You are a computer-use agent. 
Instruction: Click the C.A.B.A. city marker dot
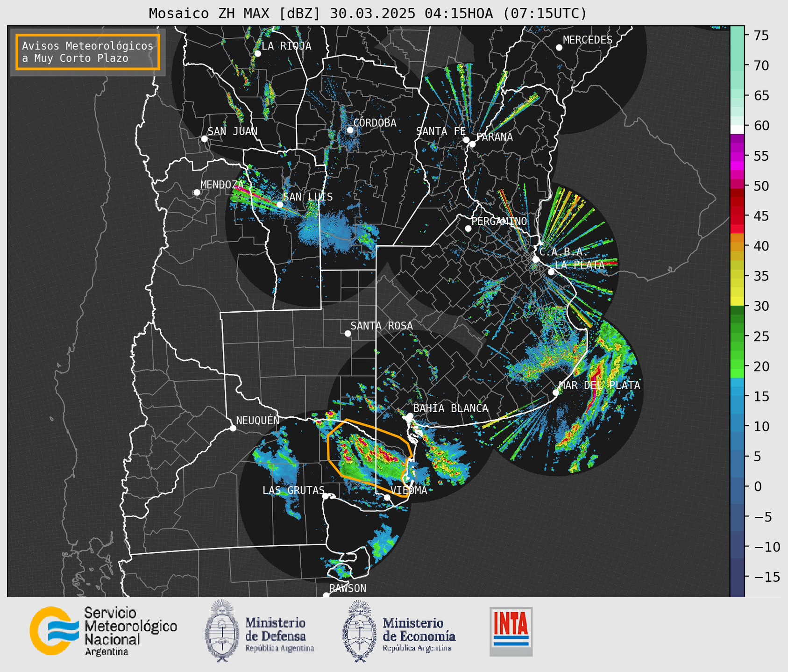tap(536, 259)
